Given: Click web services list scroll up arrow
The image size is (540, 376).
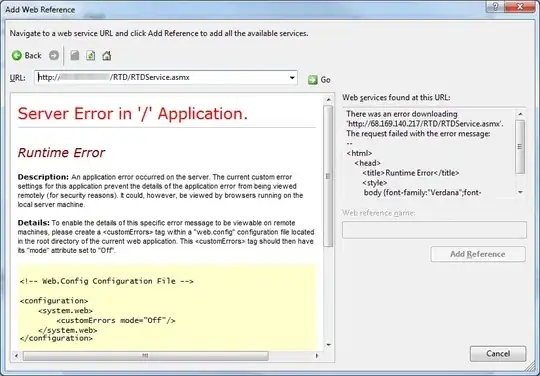Looking at the screenshot, I should tap(520, 114).
